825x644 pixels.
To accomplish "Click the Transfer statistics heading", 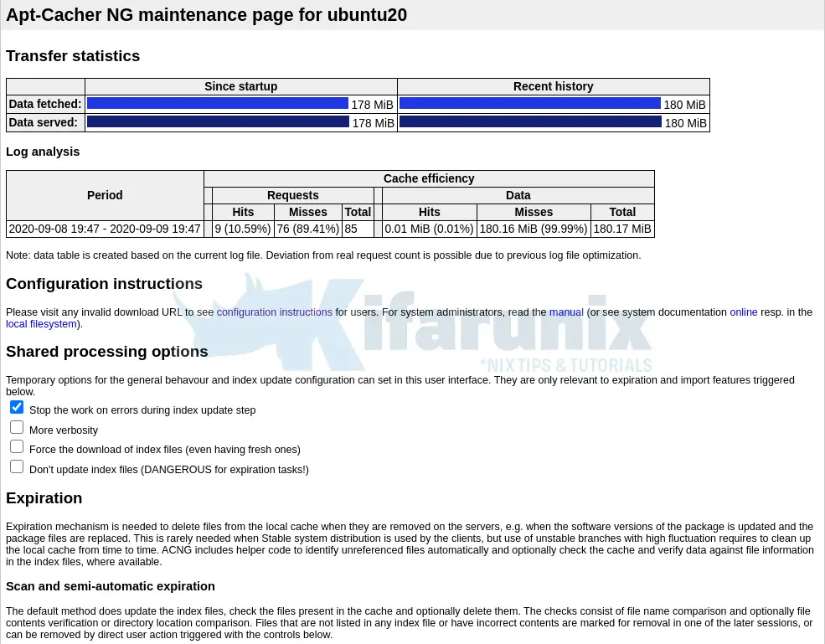I will pyautogui.click(x=73, y=56).
